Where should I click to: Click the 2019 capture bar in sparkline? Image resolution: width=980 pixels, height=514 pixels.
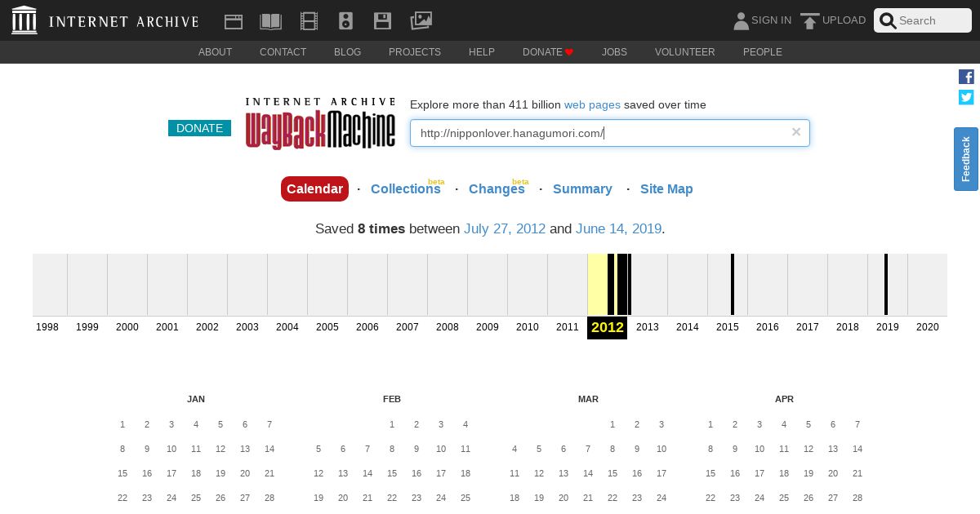click(886, 284)
